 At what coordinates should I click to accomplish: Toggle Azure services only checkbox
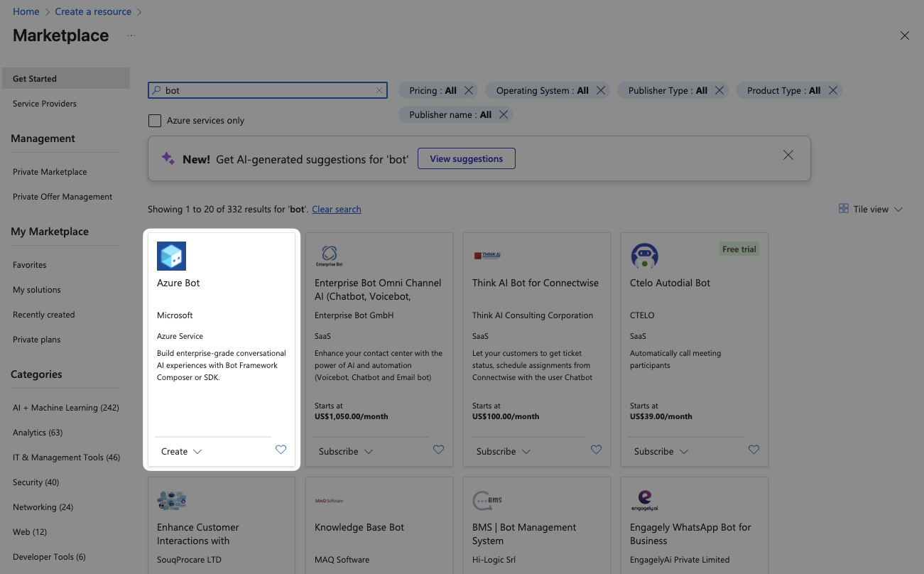coord(154,120)
